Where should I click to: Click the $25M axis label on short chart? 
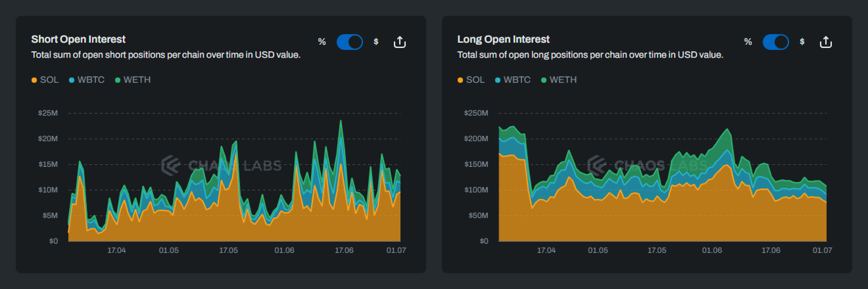(48, 113)
